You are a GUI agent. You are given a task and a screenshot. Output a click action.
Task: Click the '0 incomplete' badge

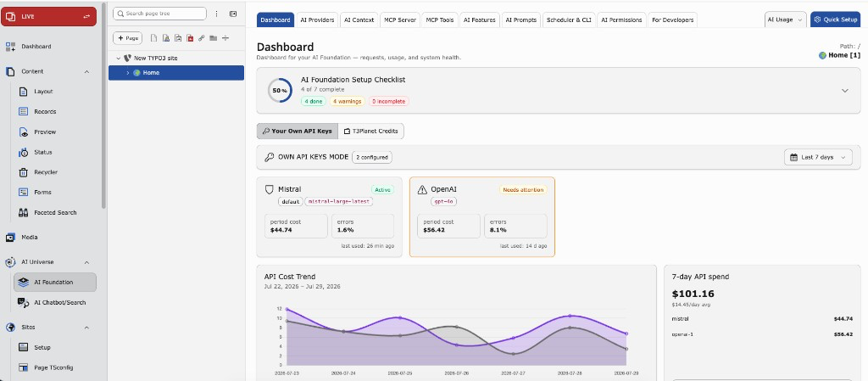click(388, 101)
